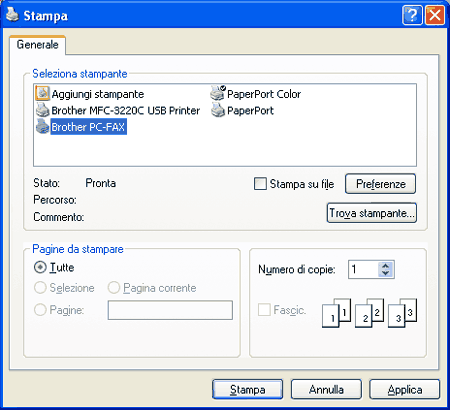Image resolution: width=450 pixels, height=410 pixels.
Task: Click the Annulla button
Action: click(326, 389)
